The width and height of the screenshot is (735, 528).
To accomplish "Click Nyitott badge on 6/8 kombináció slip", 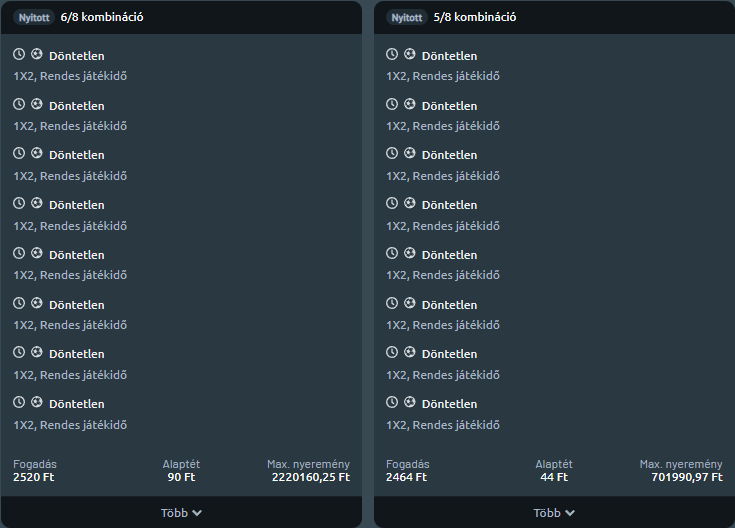I will tap(34, 18).
